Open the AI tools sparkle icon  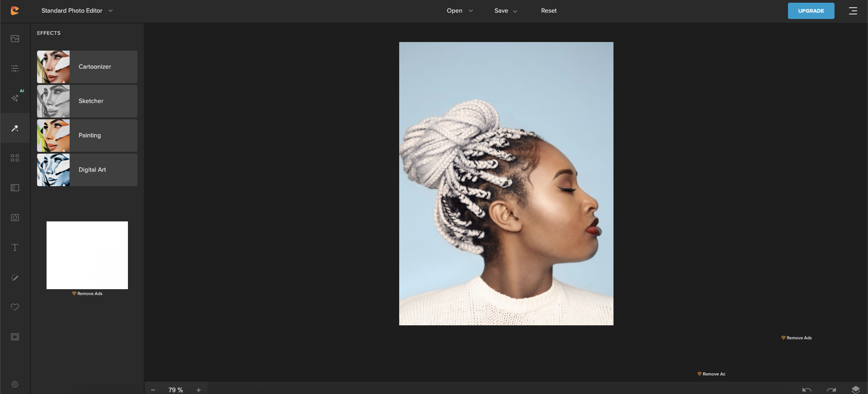coord(15,98)
